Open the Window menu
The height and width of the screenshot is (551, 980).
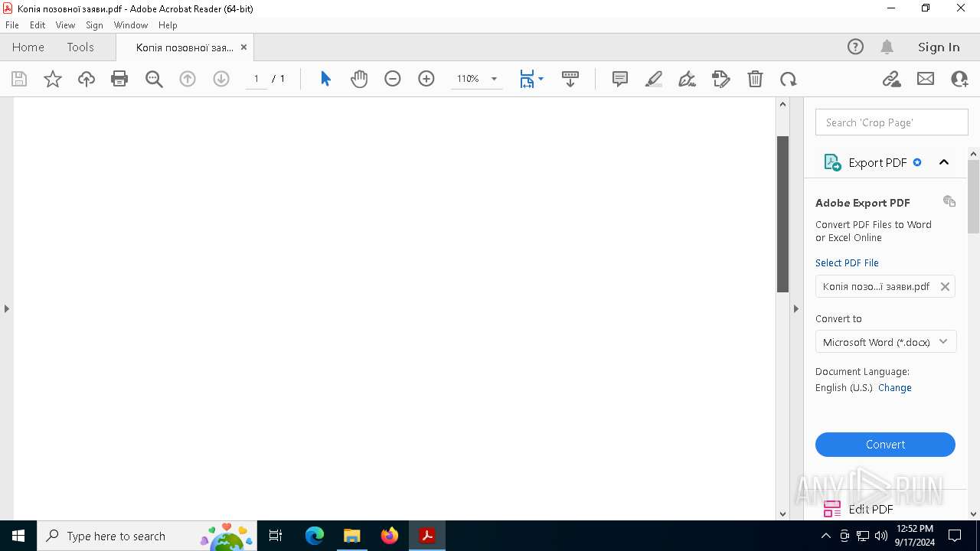click(x=131, y=25)
